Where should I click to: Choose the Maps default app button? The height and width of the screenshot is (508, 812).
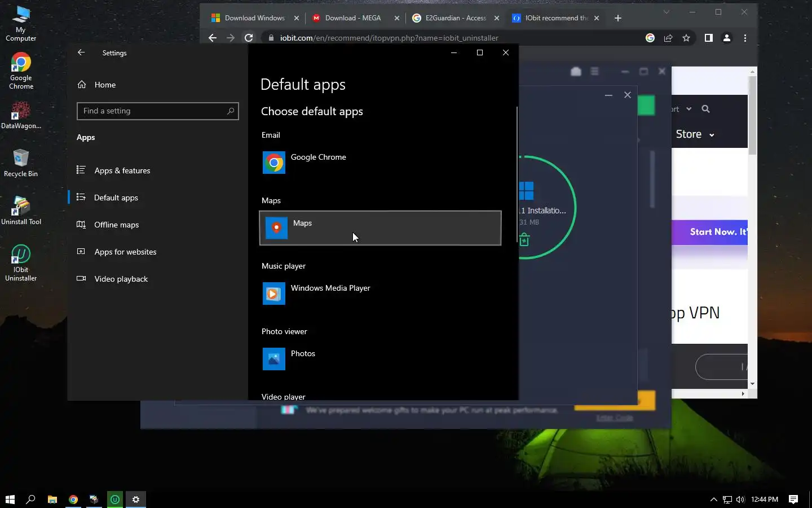click(381, 228)
